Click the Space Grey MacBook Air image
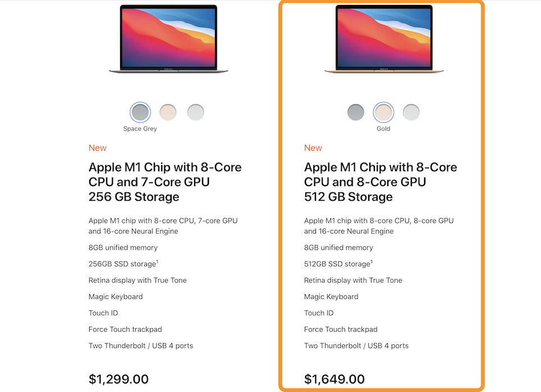 pyautogui.click(x=168, y=38)
